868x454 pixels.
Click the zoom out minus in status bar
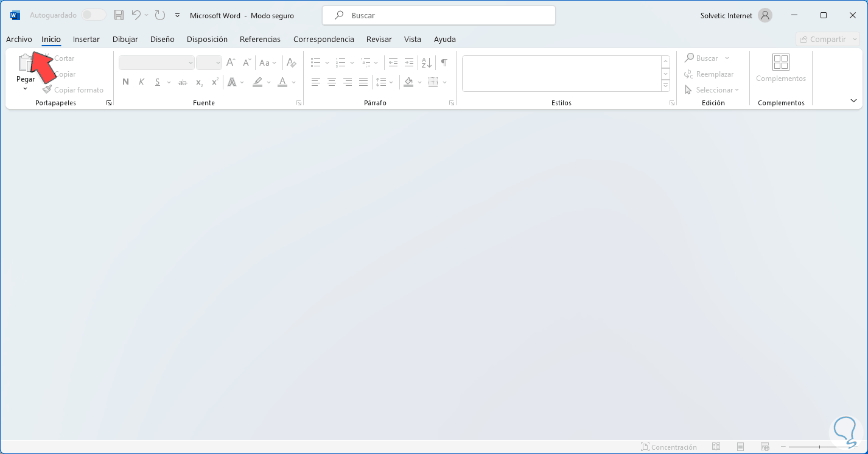[783, 447]
